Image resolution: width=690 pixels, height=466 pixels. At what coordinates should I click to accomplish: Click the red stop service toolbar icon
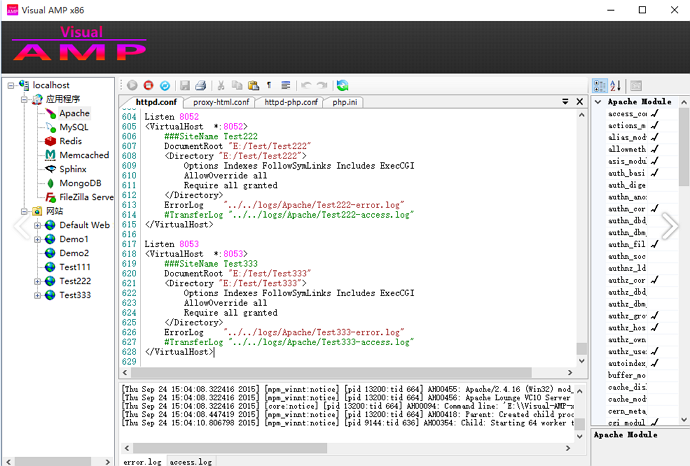point(149,86)
